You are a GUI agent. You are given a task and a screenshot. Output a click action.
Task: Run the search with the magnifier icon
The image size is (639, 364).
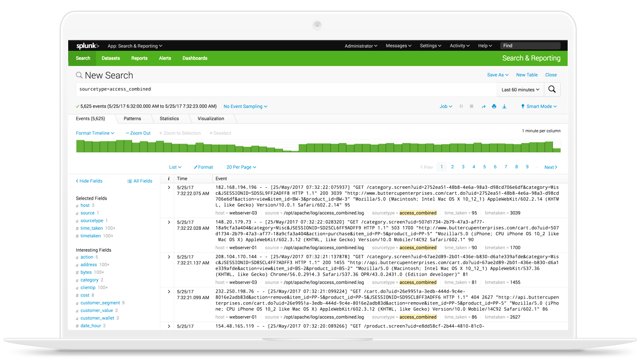tap(552, 89)
